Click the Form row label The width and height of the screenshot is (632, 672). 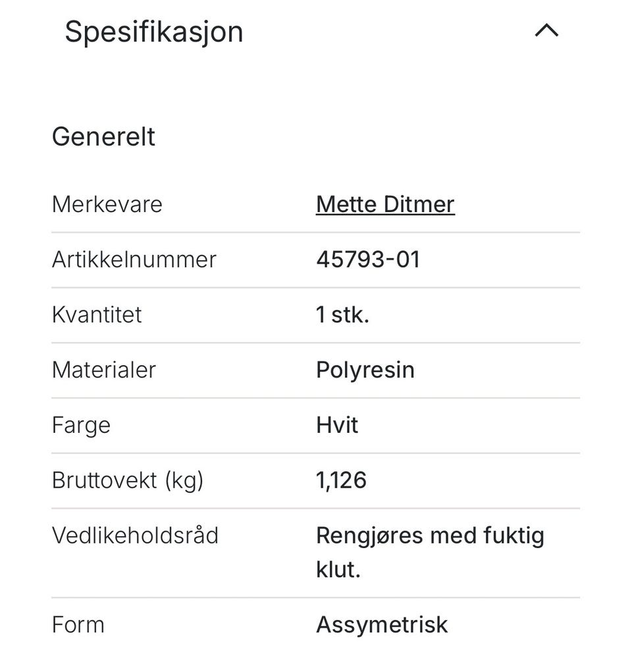pos(78,625)
